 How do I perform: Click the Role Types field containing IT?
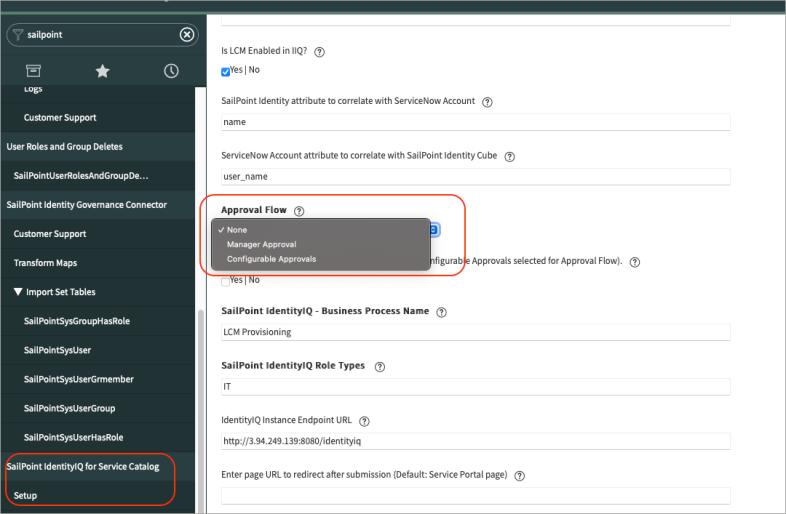pos(475,387)
